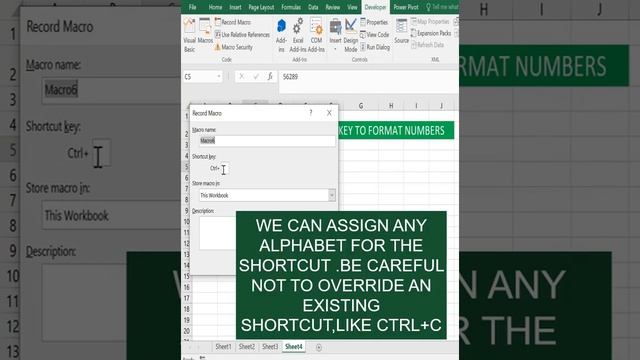The image size is (640, 360).
Task: Close the center Record Macro dialog
Action: coord(329,113)
